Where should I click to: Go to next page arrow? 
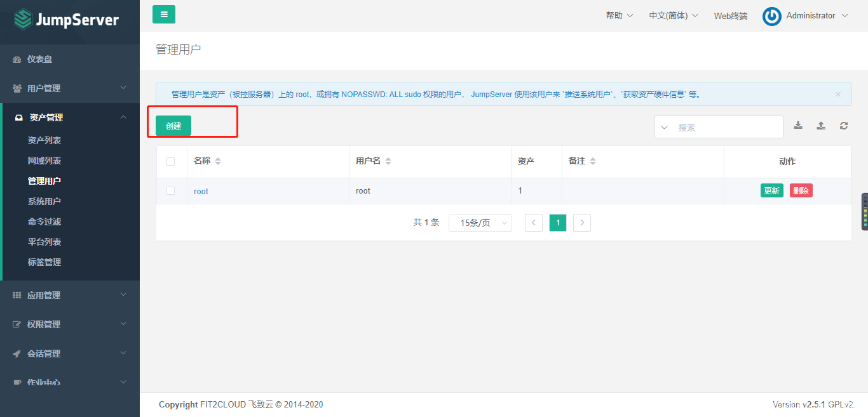(x=582, y=223)
